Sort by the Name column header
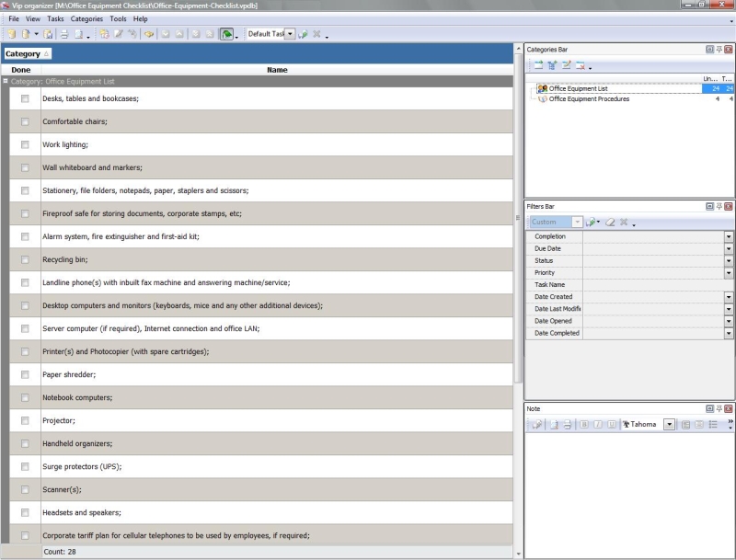736x560 pixels. (x=277, y=70)
